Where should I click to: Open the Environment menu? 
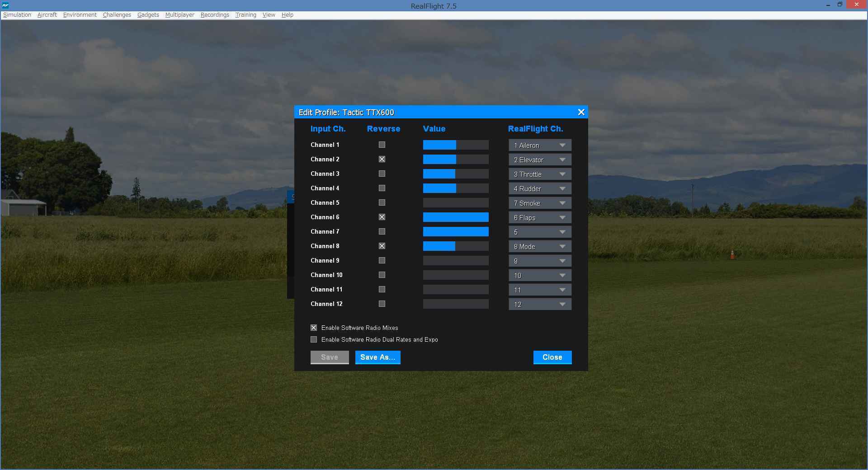pyautogui.click(x=80, y=15)
